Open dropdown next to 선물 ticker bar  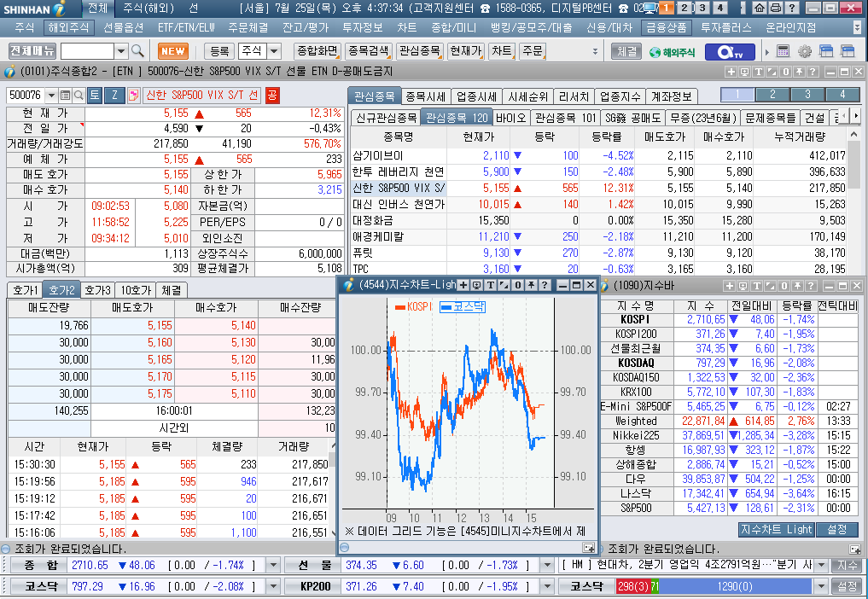point(547,565)
